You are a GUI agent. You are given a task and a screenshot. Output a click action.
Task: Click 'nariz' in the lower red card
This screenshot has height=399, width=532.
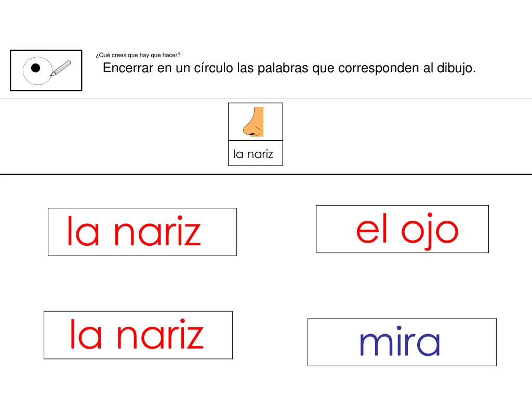point(159,335)
